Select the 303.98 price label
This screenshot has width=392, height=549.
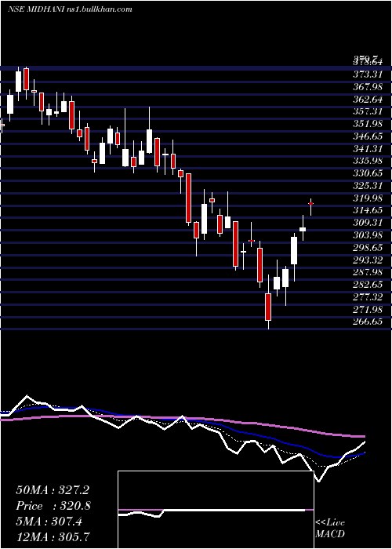368,235
